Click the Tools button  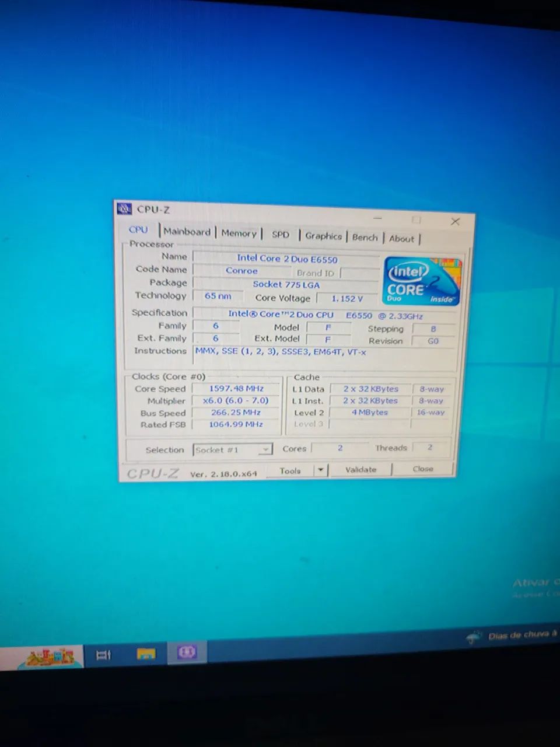coord(290,470)
